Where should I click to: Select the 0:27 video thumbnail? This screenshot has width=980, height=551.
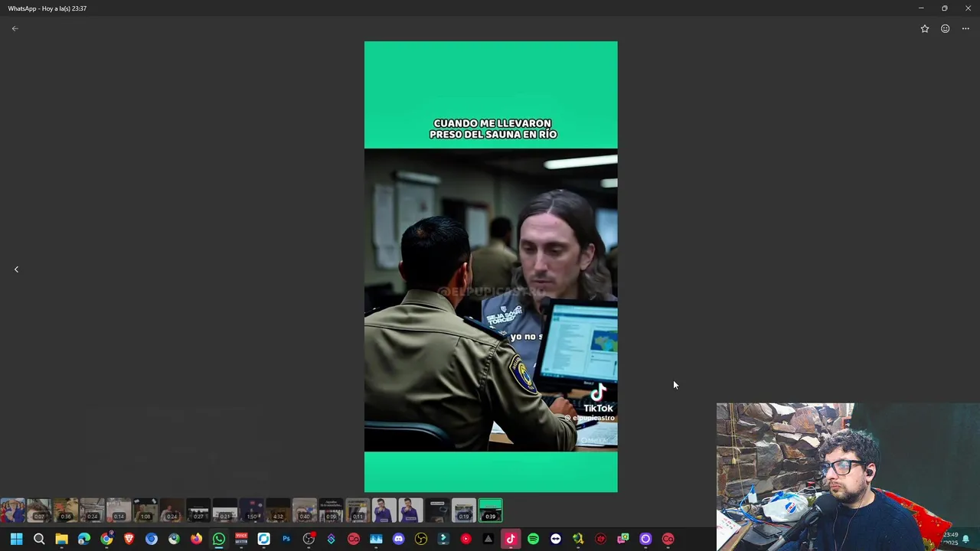(198, 510)
